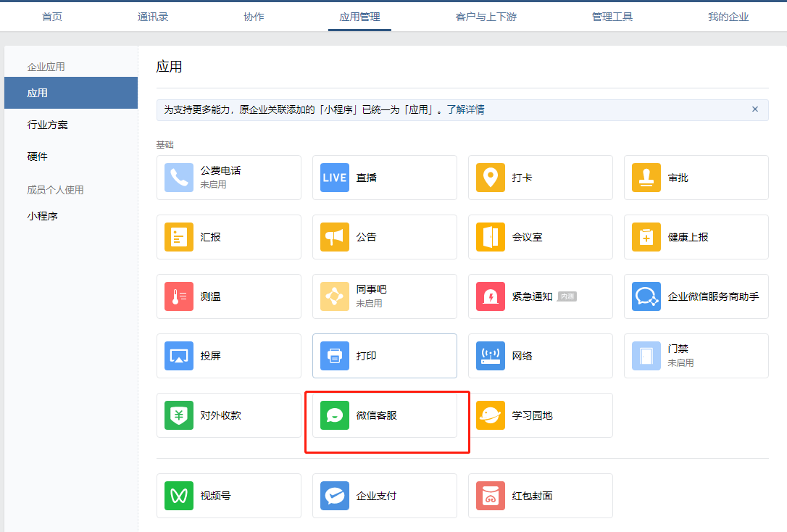The width and height of the screenshot is (787, 532).
Task: Open the 学习园地 planet icon
Action: pyautogui.click(x=491, y=415)
